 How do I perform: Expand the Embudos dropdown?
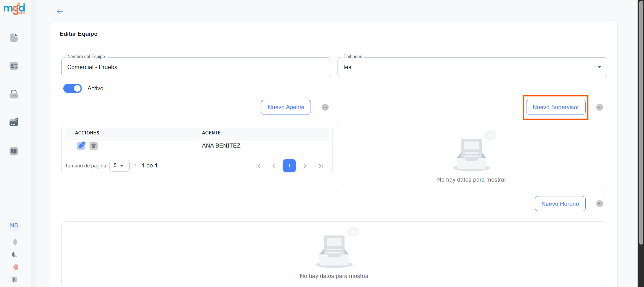(599, 67)
